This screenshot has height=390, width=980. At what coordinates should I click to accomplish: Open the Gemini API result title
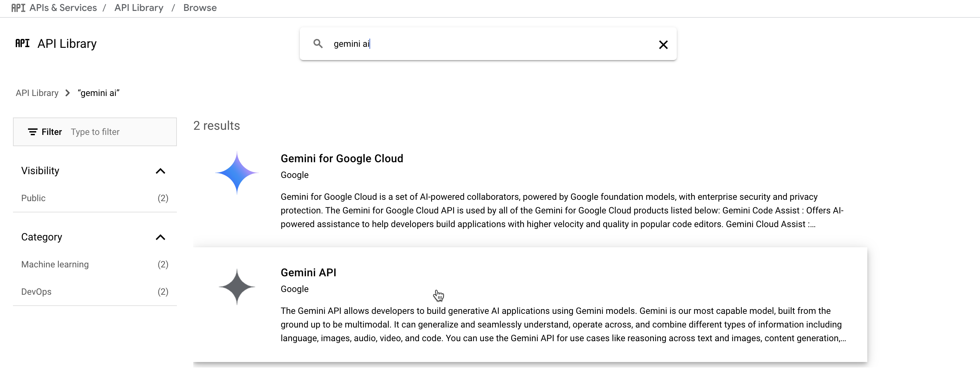308,273
